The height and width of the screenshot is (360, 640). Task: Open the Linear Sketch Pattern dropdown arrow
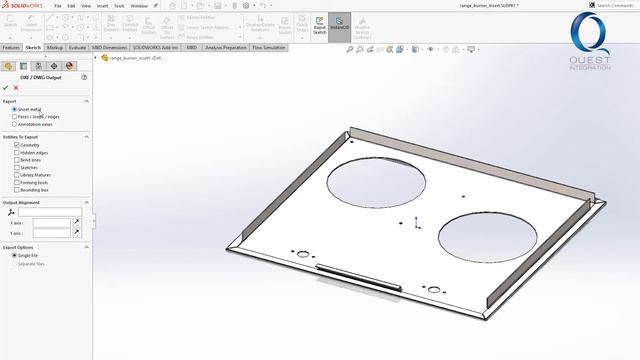tap(240, 27)
